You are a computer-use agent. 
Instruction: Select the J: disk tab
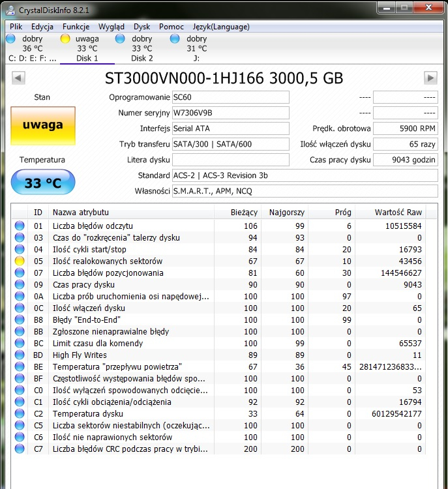tap(196, 48)
